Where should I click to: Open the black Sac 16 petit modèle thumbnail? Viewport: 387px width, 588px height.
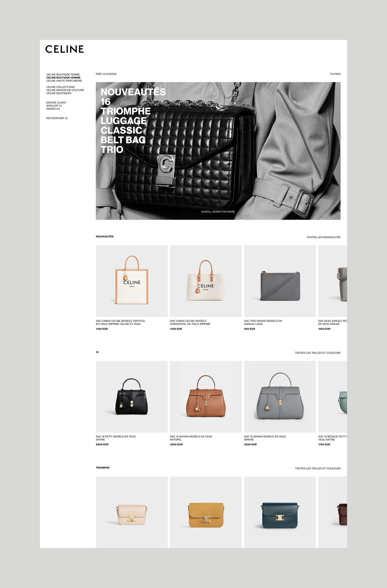click(x=132, y=397)
